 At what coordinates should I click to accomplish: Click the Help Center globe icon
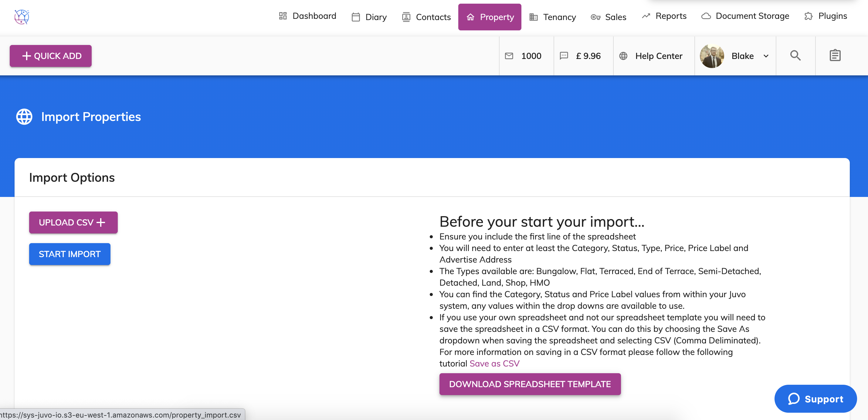623,56
